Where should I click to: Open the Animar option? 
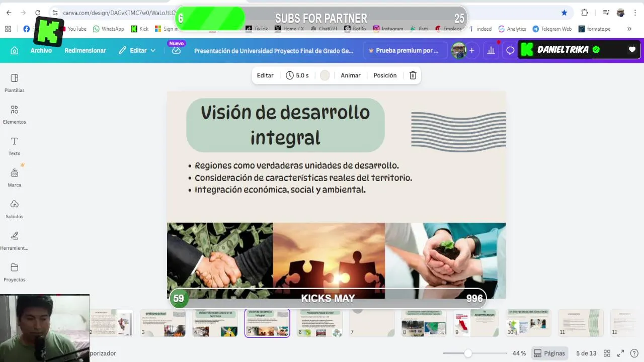pos(351,75)
